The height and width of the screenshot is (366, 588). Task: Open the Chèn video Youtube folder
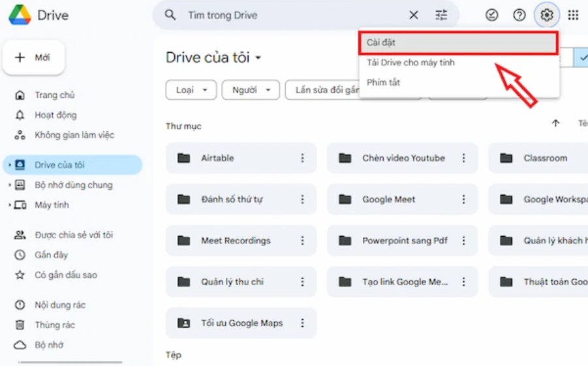[403, 158]
